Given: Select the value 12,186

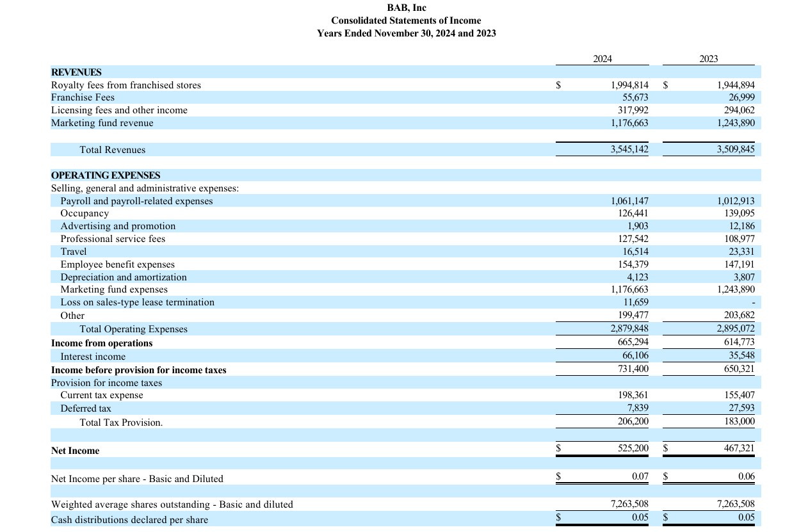Looking at the screenshot, I should (x=741, y=226).
